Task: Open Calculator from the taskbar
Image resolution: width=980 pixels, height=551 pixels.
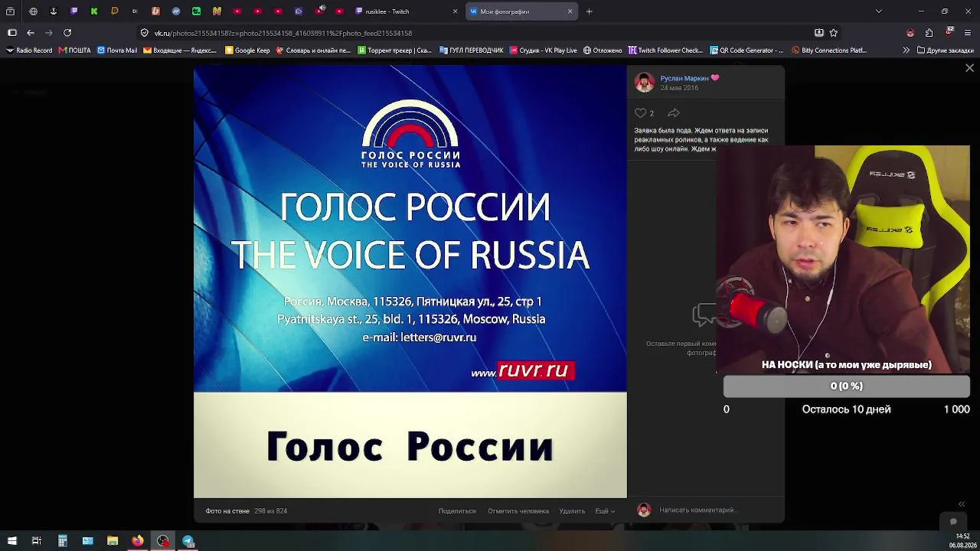Action: pyautogui.click(x=63, y=541)
